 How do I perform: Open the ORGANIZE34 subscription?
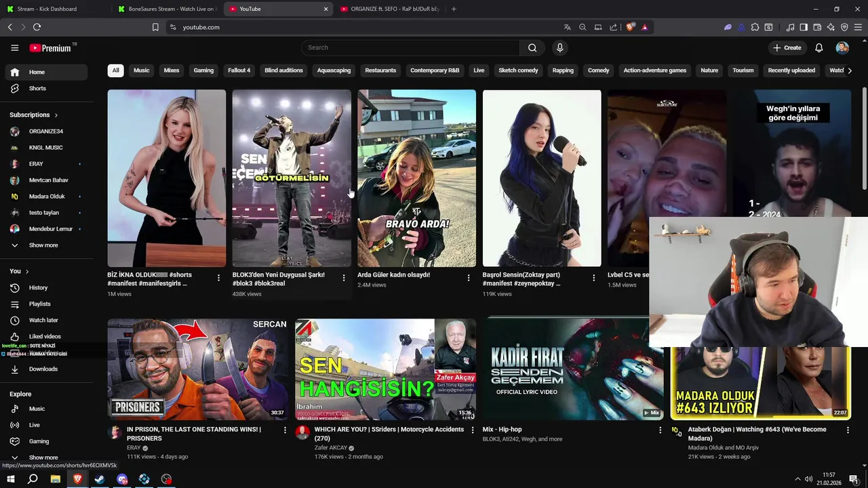point(46,131)
